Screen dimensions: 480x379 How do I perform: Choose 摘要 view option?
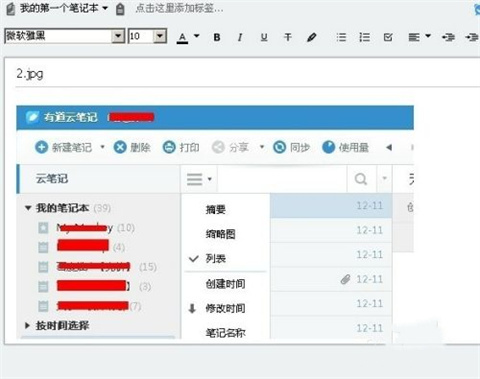(x=216, y=210)
